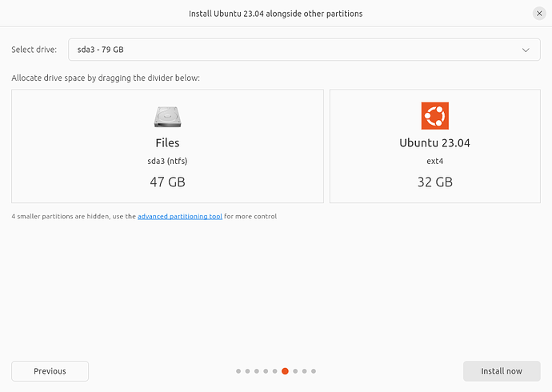Click the seventh page indicator dot
Screen dimensions: 552x392
(x=295, y=371)
